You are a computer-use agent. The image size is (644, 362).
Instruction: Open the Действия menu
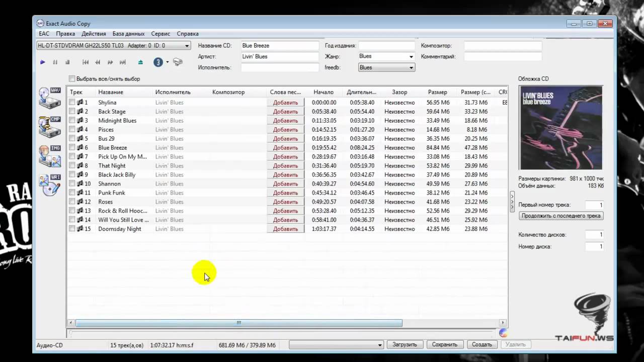94,34
